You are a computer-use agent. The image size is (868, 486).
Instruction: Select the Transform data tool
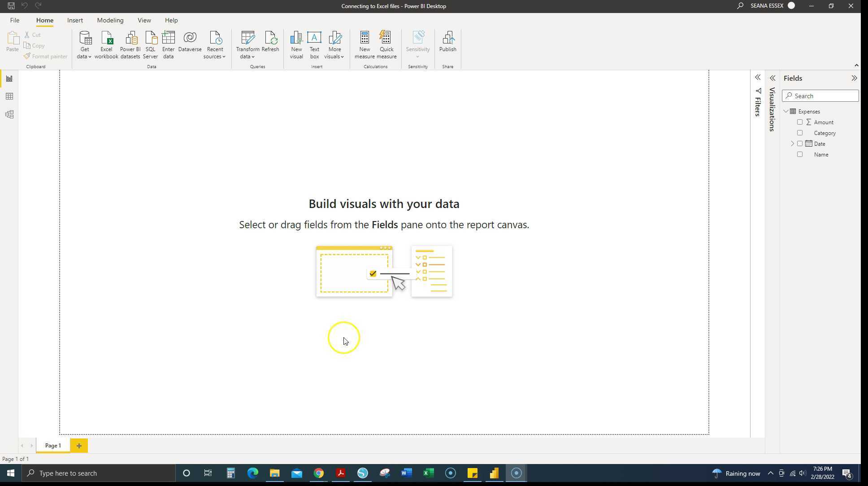point(247,44)
